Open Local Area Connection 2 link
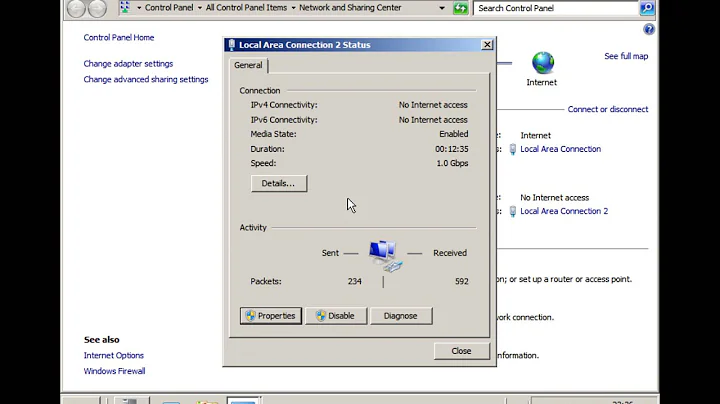Image resolution: width=720 pixels, height=404 pixels. (564, 211)
